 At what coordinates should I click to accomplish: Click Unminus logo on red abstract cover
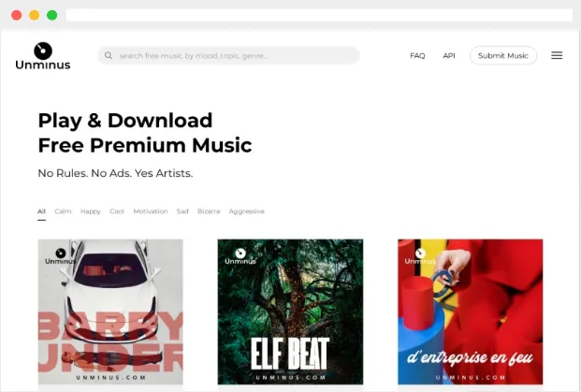(x=420, y=256)
